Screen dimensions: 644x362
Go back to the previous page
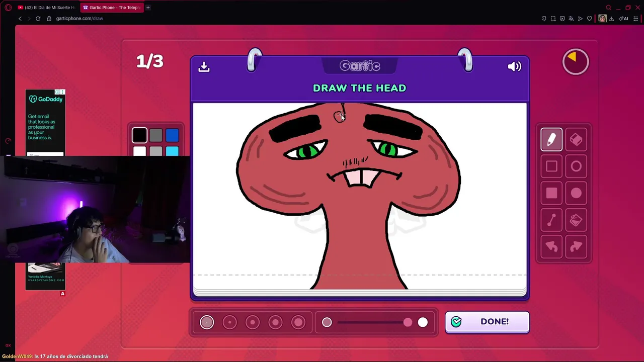tap(20, 19)
